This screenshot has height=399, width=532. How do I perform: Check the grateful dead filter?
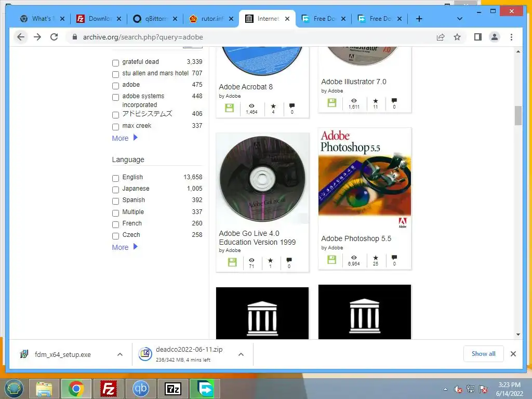[x=116, y=63]
